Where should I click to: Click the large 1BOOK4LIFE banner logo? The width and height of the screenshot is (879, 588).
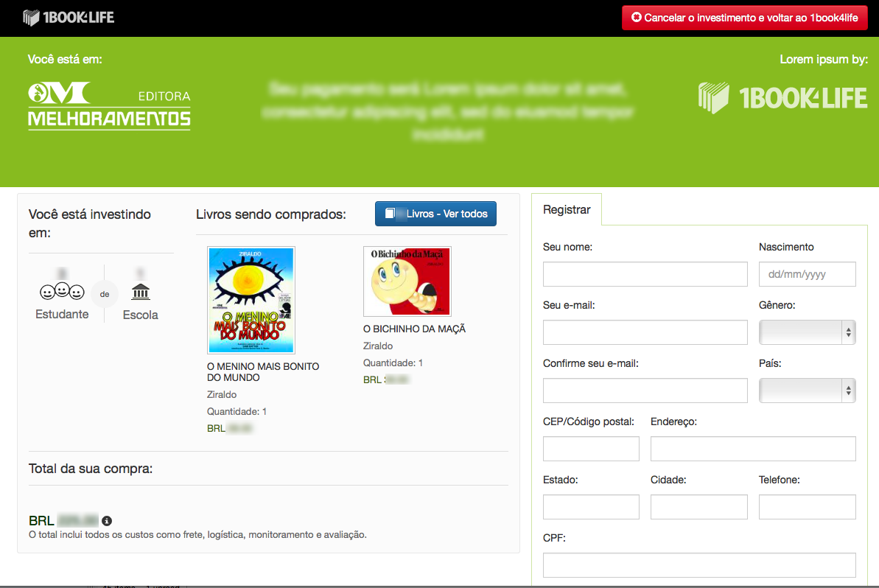(782, 98)
